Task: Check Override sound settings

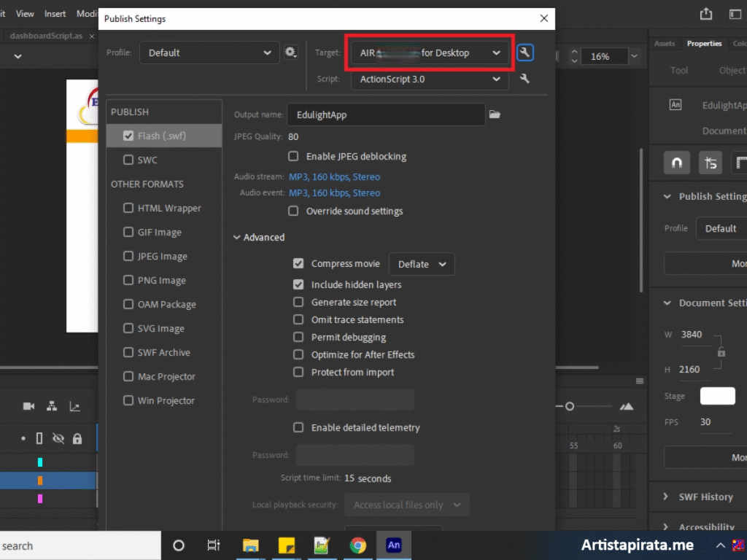Action: tap(293, 211)
